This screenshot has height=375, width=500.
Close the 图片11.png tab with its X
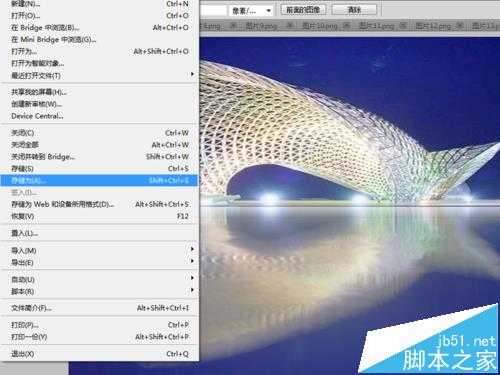403,25
